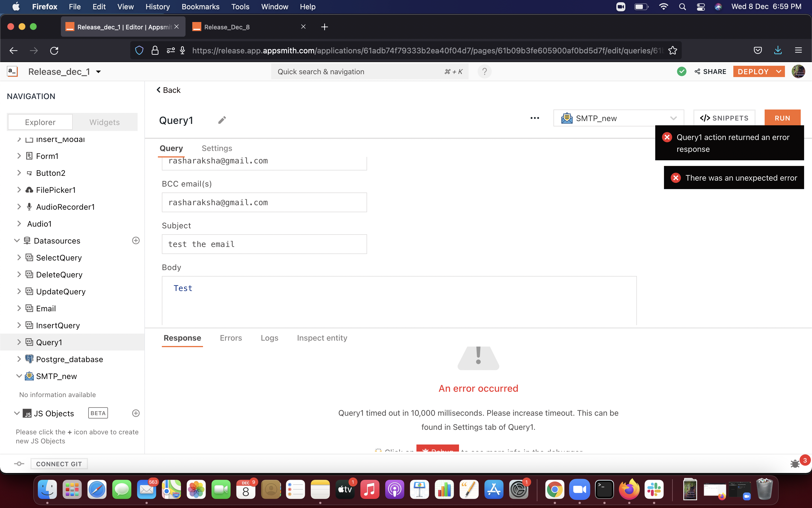Bookmark this page with star icon
The width and height of the screenshot is (812, 508).
pyautogui.click(x=672, y=51)
